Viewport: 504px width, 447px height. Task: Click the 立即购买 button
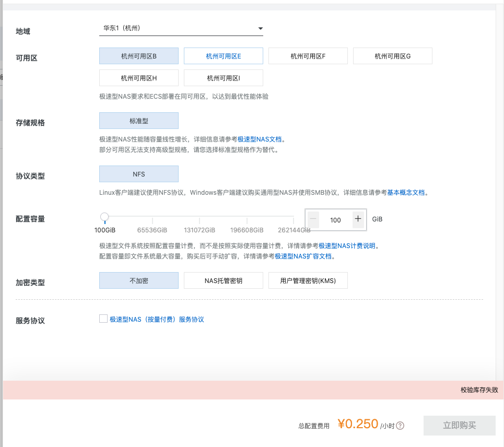(459, 426)
